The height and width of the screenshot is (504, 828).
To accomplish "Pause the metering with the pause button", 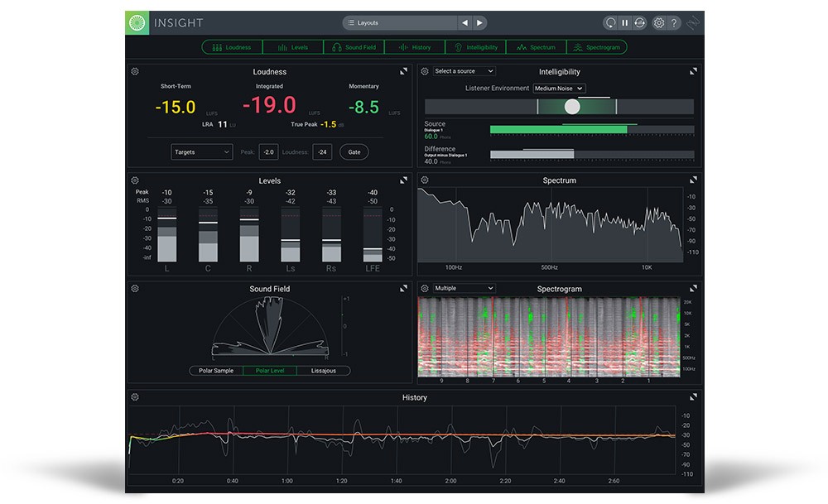I will 625,23.
